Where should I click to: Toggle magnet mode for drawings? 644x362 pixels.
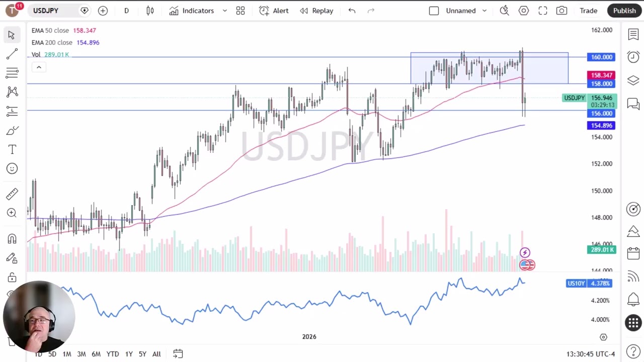12,239
